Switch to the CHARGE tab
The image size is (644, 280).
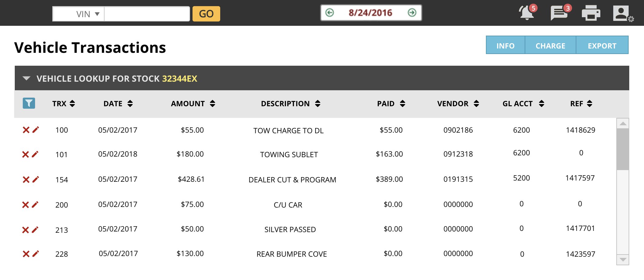click(550, 45)
